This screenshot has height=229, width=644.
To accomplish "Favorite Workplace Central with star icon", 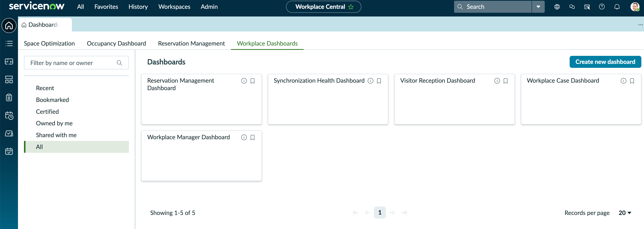I will click(x=351, y=7).
